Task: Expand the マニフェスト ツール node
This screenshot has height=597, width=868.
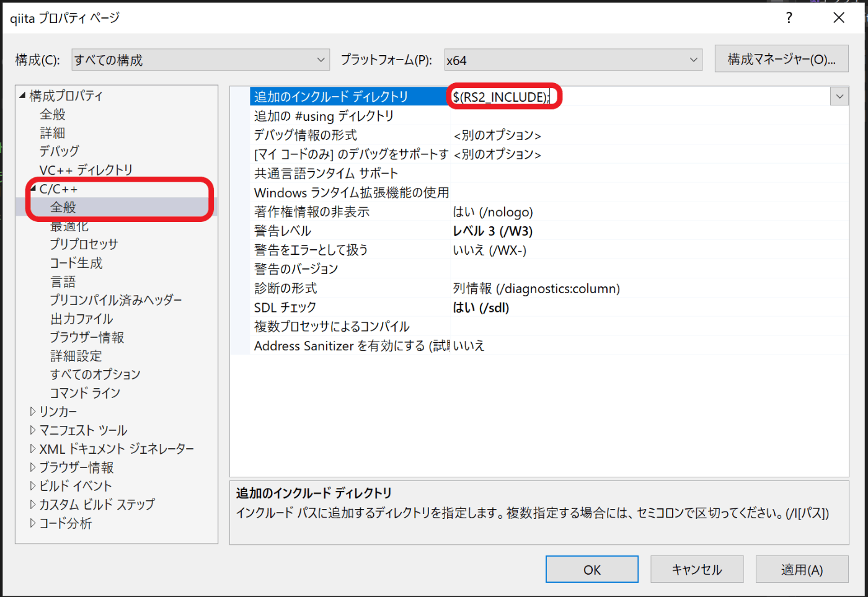Action: pyautogui.click(x=33, y=430)
